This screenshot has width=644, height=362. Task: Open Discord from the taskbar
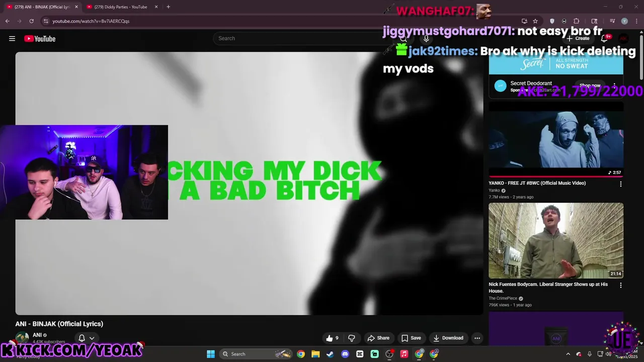click(x=345, y=354)
